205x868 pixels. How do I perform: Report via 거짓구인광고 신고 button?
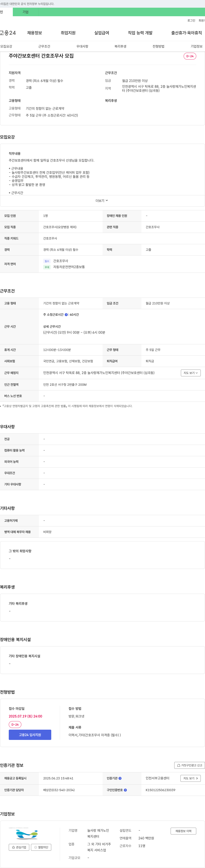[189, 765]
